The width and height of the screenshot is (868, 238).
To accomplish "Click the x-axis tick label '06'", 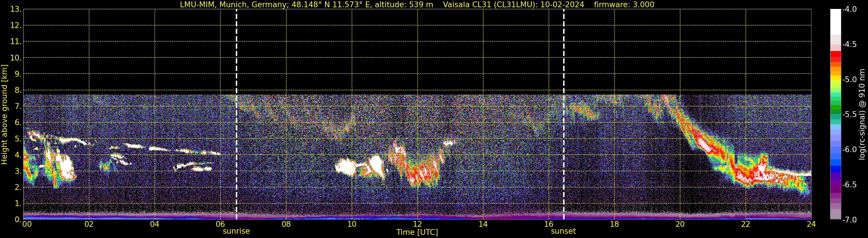I will (x=220, y=224).
